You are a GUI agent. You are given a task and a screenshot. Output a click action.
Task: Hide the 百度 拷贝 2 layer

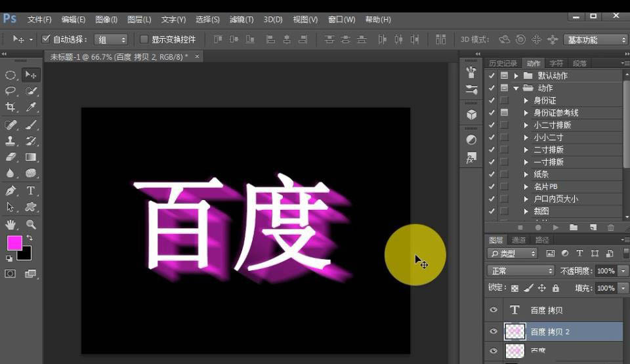493,331
